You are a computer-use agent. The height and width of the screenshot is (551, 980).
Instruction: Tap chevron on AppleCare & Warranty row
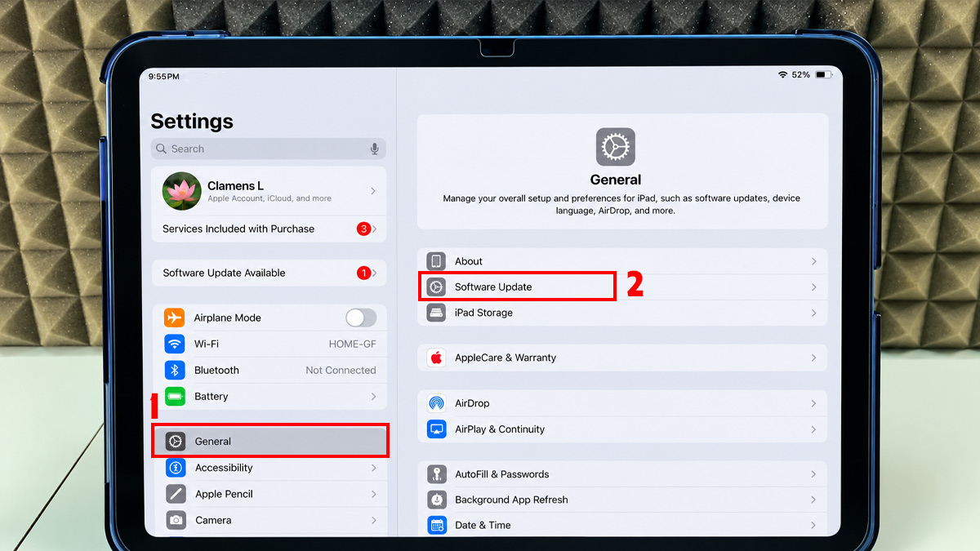[x=813, y=358]
